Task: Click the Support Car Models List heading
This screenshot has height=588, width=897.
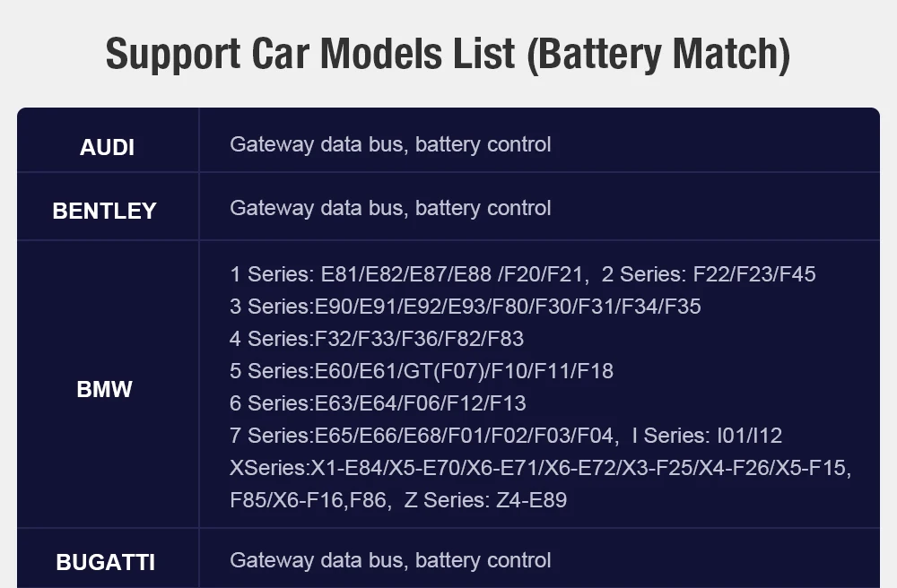Action: (448, 55)
